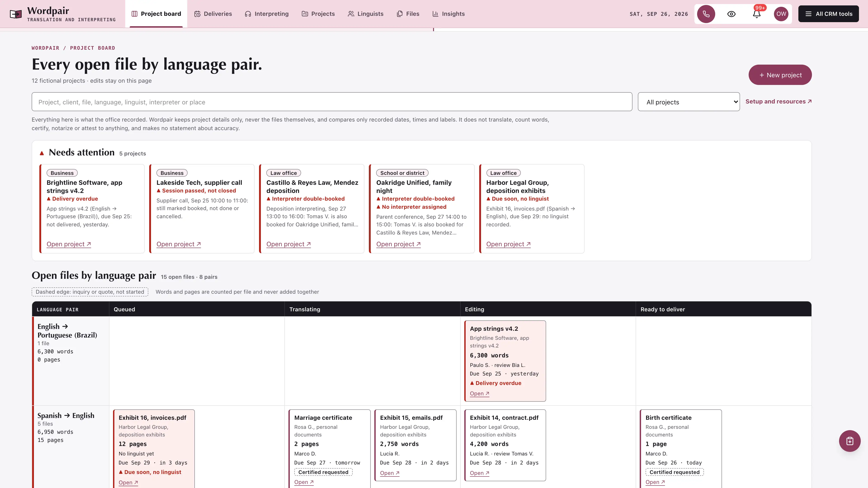Click the floating clipboard add button

[x=849, y=441]
